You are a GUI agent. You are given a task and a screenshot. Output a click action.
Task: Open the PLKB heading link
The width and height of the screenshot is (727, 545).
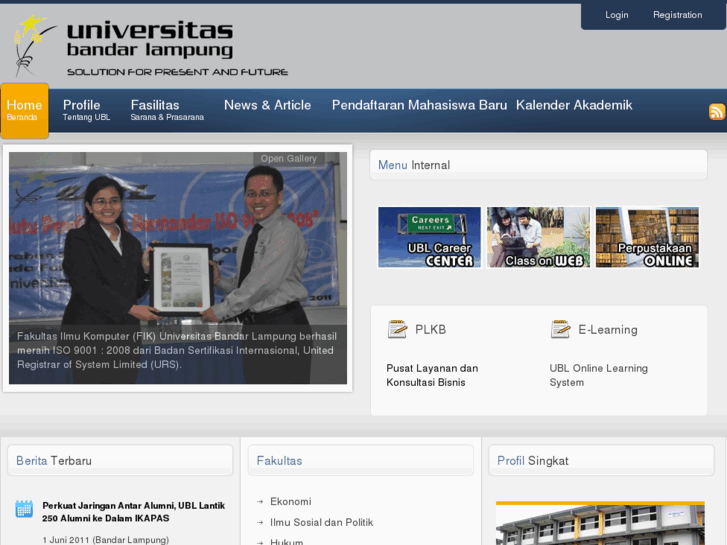(x=430, y=330)
